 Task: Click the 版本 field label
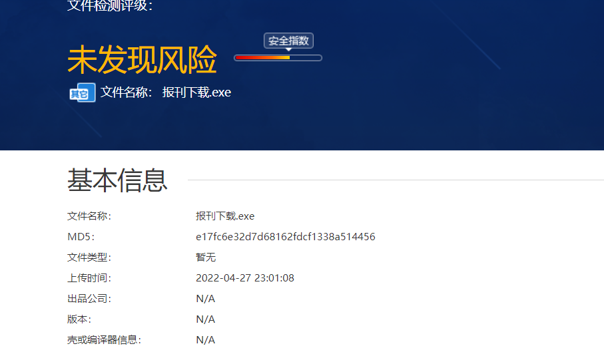(x=79, y=319)
